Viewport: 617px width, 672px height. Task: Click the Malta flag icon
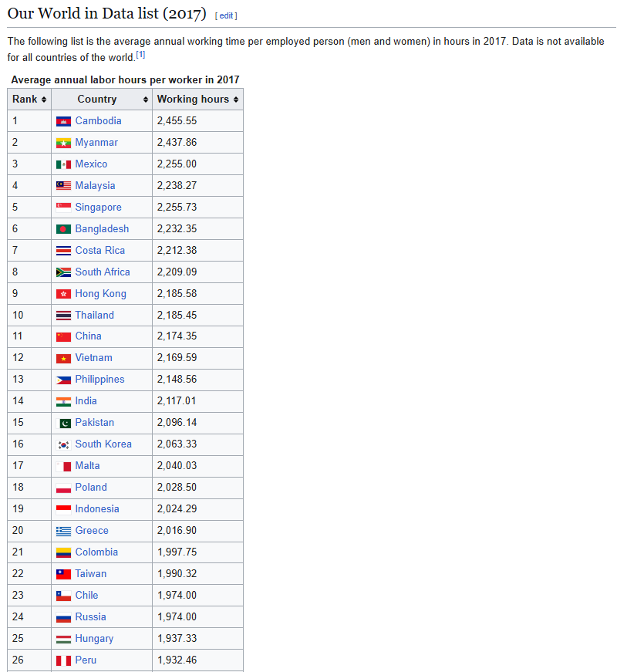(x=63, y=466)
